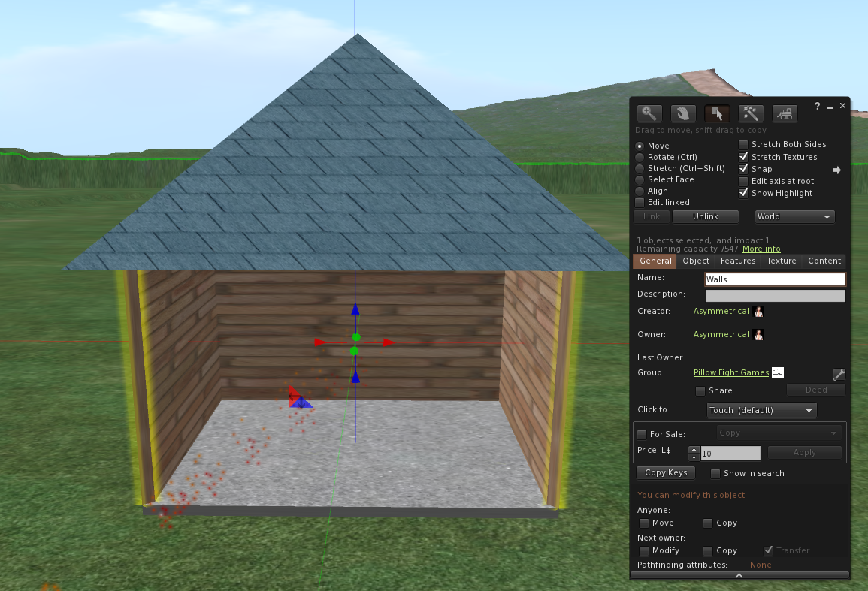Open the Features tab
This screenshot has height=591, width=868.
coord(738,261)
